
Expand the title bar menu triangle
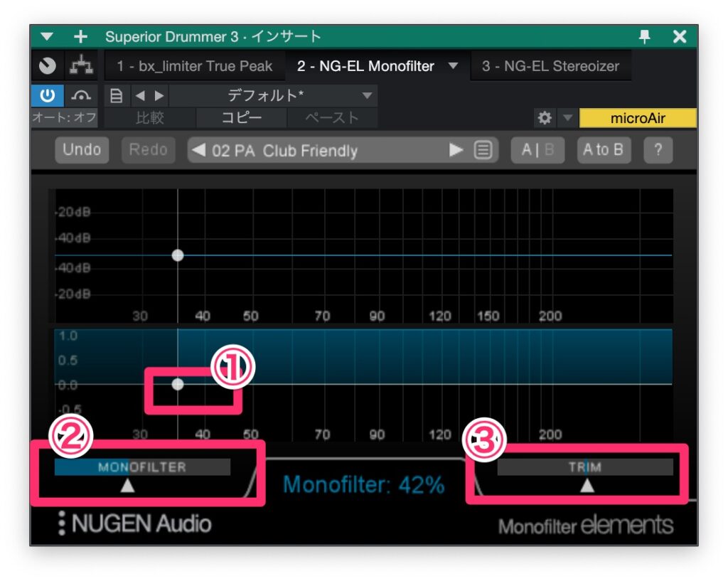[x=47, y=37]
